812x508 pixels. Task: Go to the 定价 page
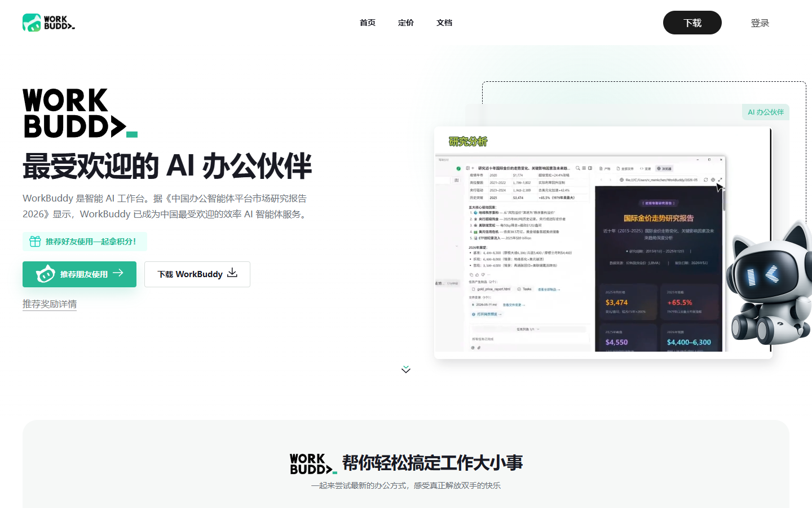tap(406, 23)
